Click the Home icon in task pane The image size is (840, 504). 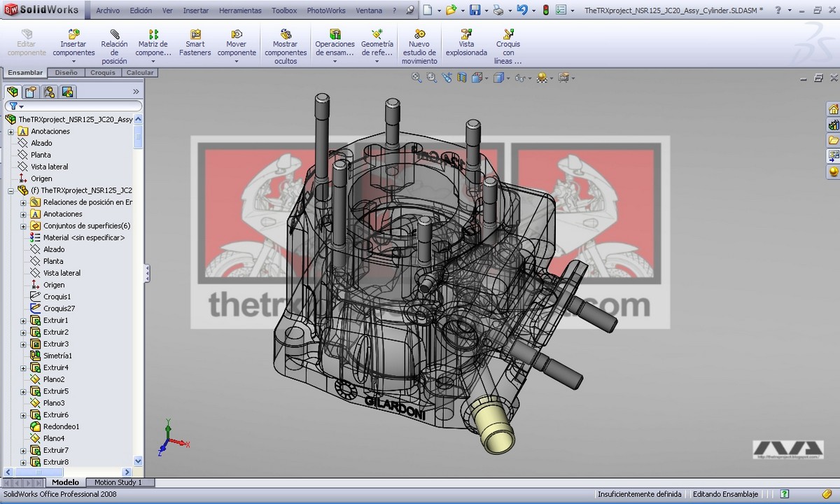tap(833, 109)
